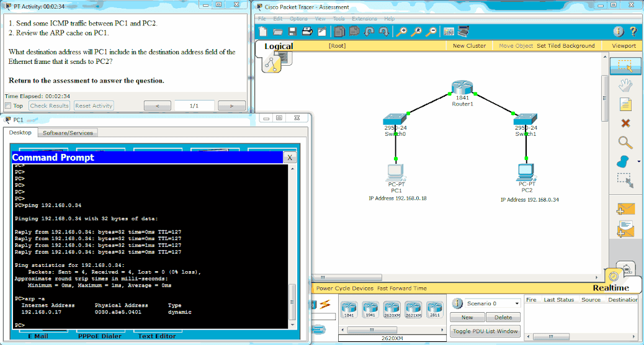
Task: Switch to the Software/Services tab
Action: (68, 133)
